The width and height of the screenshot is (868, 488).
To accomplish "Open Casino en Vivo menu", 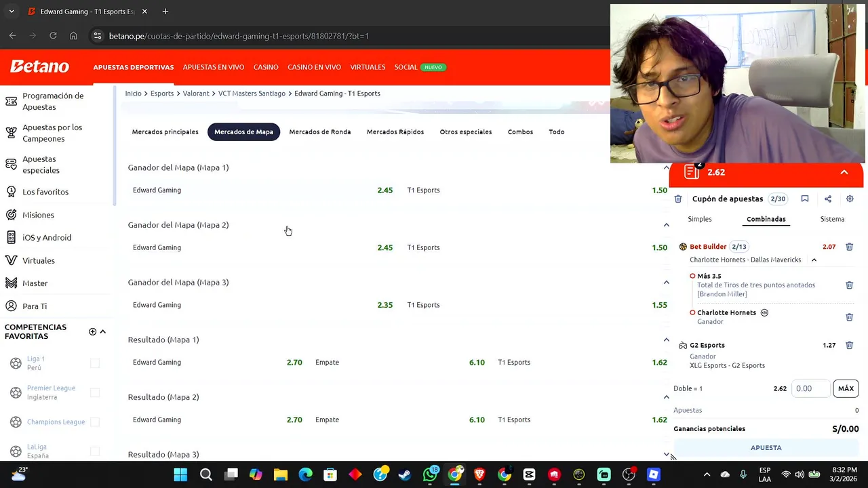I will pyautogui.click(x=314, y=67).
